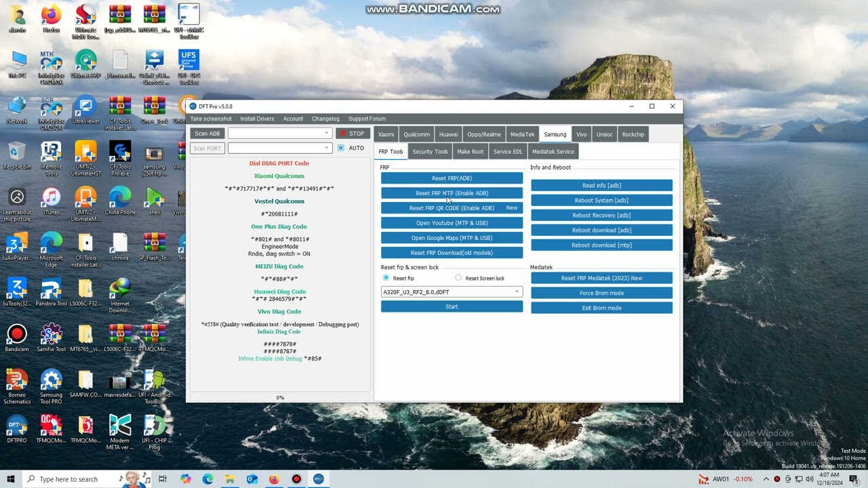Switch to the Vivo tab
The image size is (868, 488).
(581, 134)
